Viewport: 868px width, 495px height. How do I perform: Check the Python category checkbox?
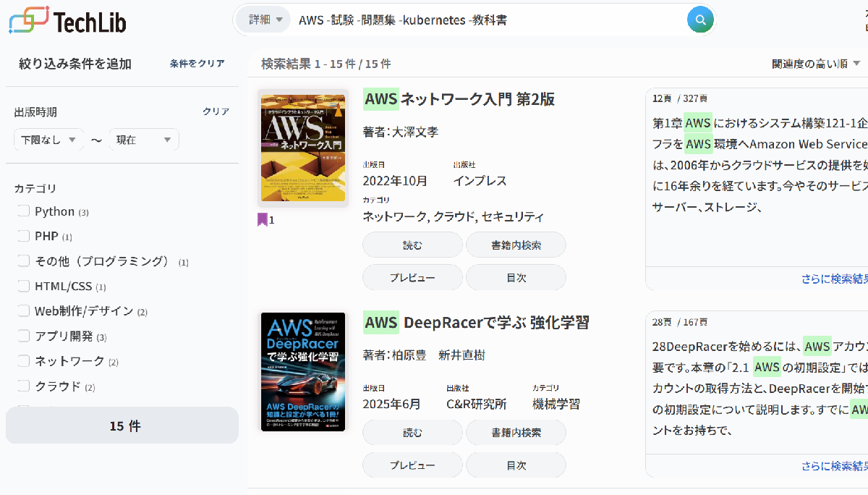(24, 211)
